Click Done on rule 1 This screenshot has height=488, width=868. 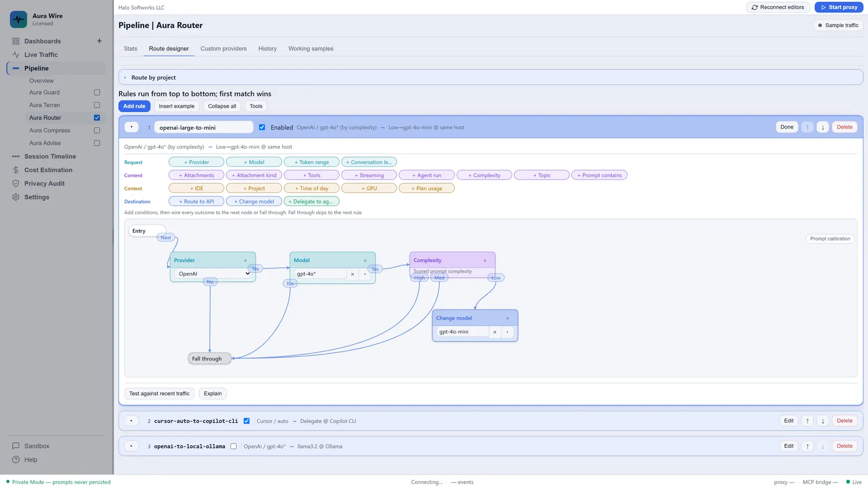pos(787,127)
